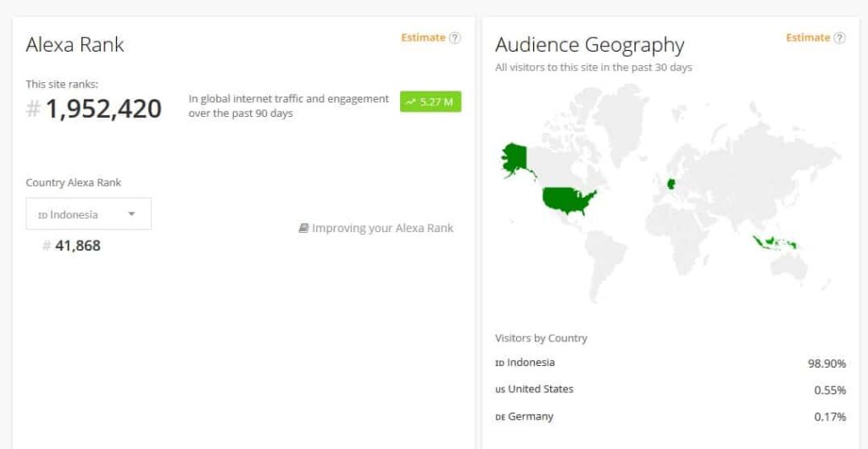Click the Audience Geography panel heading
The width and height of the screenshot is (868, 449).
[x=590, y=45]
